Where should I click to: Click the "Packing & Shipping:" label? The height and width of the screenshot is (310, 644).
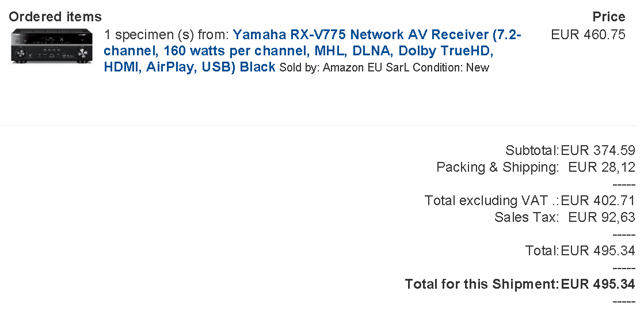[x=497, y=168]
